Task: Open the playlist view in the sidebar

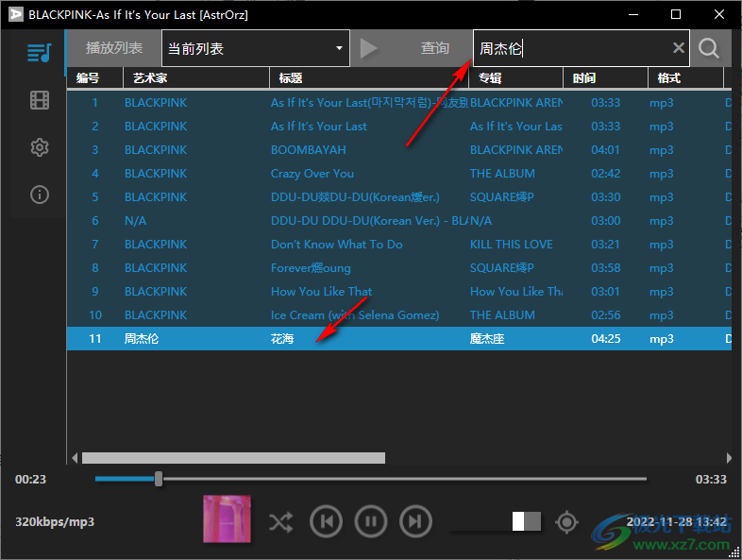Action: coord(40,53)
